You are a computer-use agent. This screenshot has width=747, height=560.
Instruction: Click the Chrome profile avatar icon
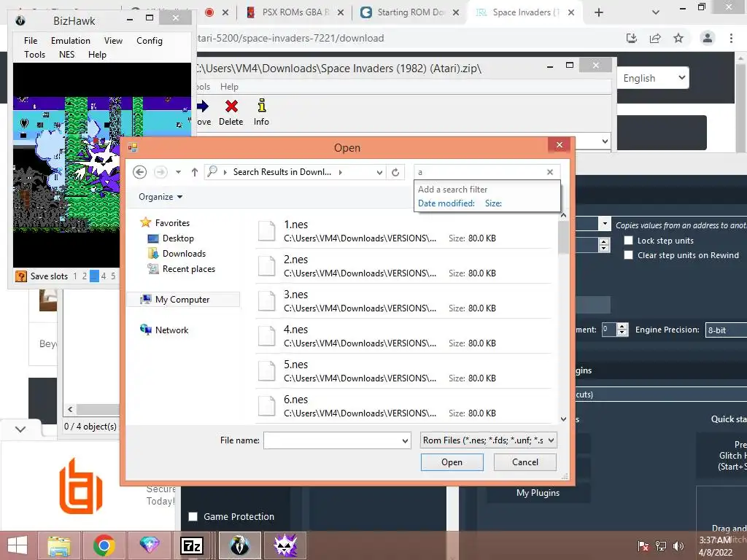point(708,38)
